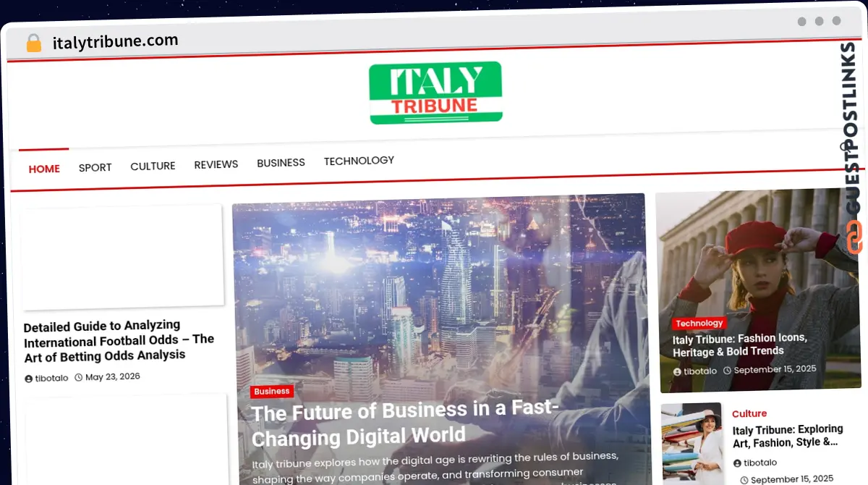The width and height of the screenshot is (868, 485).
Task: Click tibotalo author under Exploring Art article
Action: point(760,463)
